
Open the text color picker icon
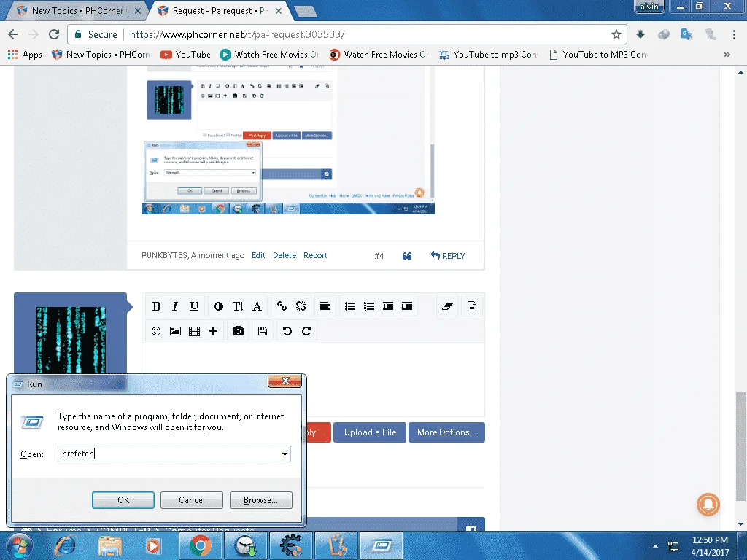[x=219, y=306]
